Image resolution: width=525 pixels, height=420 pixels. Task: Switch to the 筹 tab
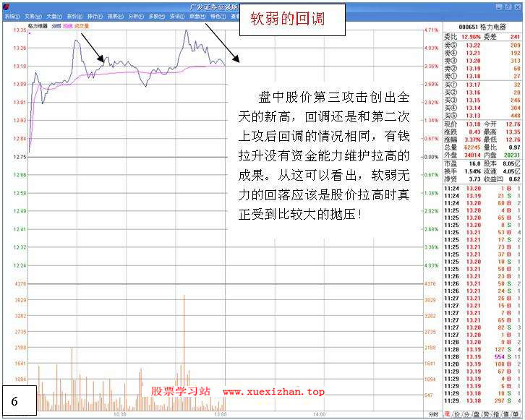517,414
